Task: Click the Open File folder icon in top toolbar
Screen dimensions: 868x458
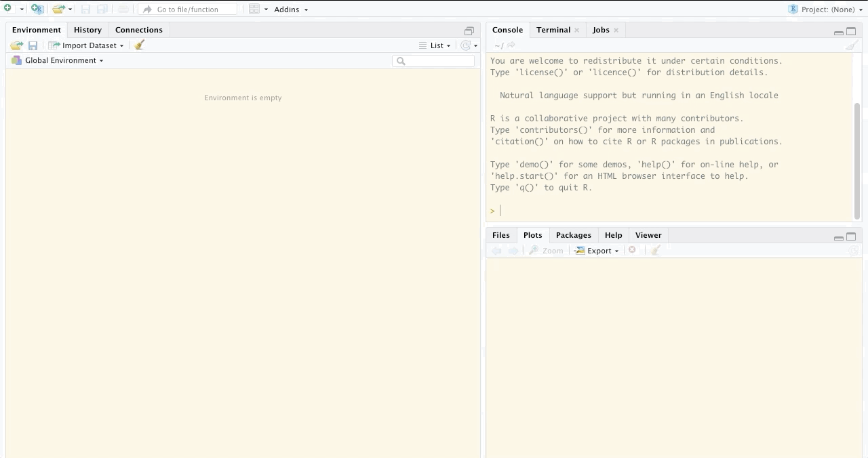Action: coord(59,9)
